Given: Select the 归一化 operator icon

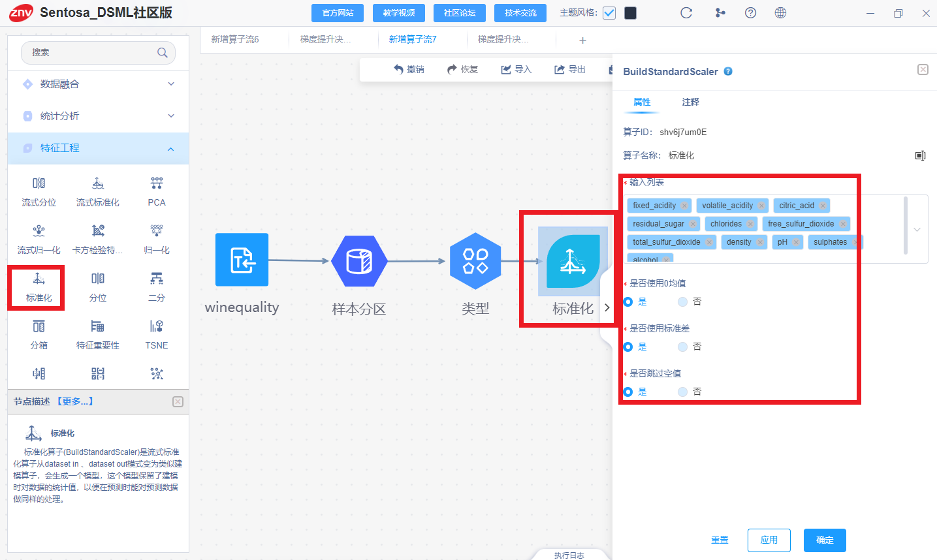Looking at the screenshot, I should coord(157,231).
